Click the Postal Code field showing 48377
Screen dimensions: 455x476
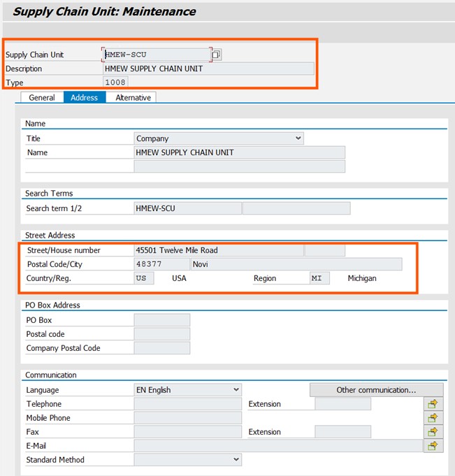pos(161,264)
